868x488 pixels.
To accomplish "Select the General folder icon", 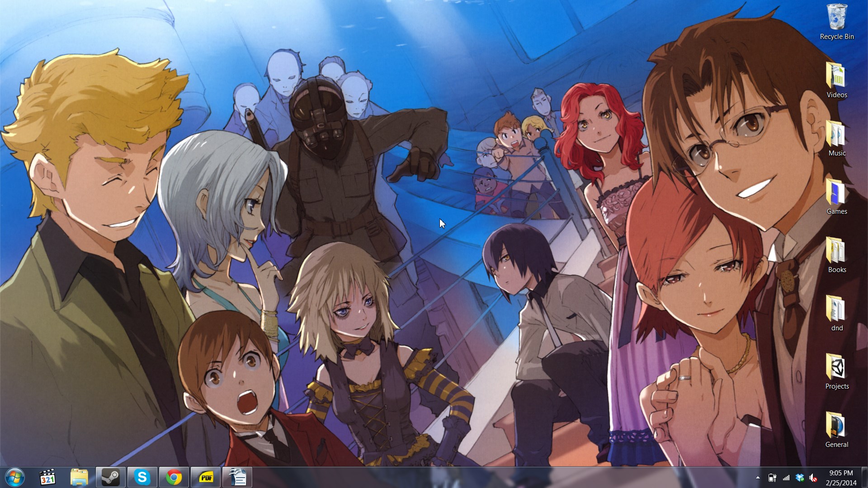I will [837, 430].
